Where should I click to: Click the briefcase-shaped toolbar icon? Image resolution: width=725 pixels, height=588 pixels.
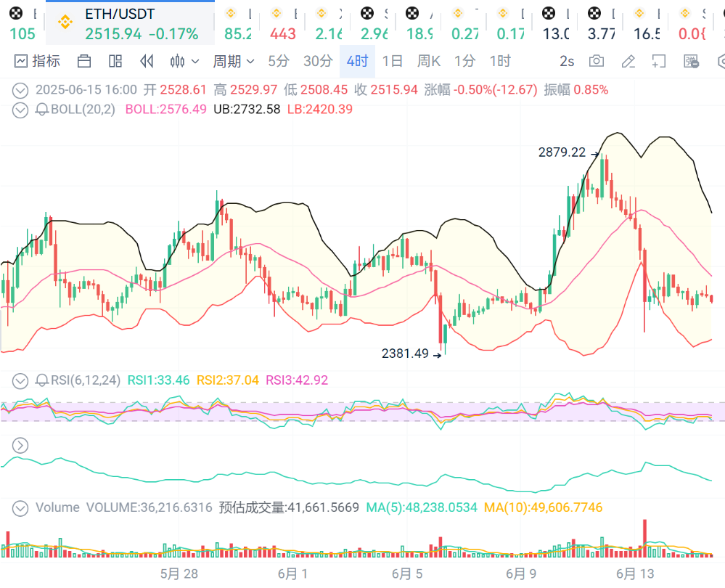pyautogui.click(x=84, y=61)
